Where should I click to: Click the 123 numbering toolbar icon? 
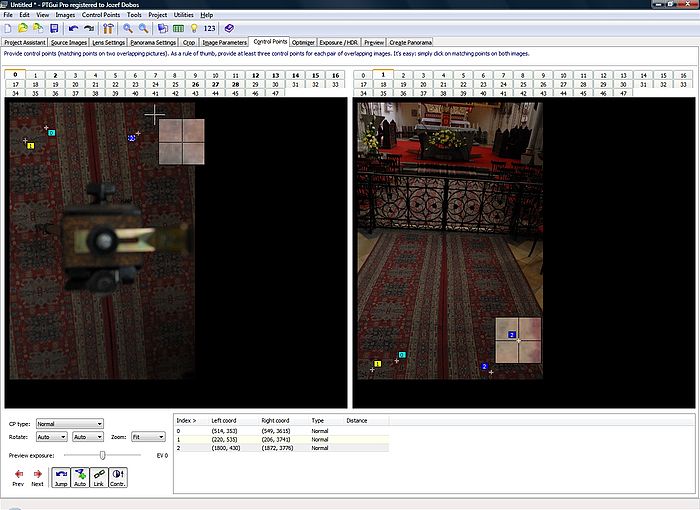[x=210, y=29]
